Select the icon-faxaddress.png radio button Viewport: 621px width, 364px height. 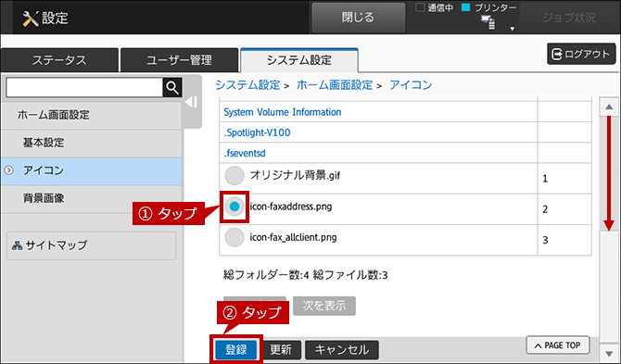pyautogui.click(x=234, y=207)
